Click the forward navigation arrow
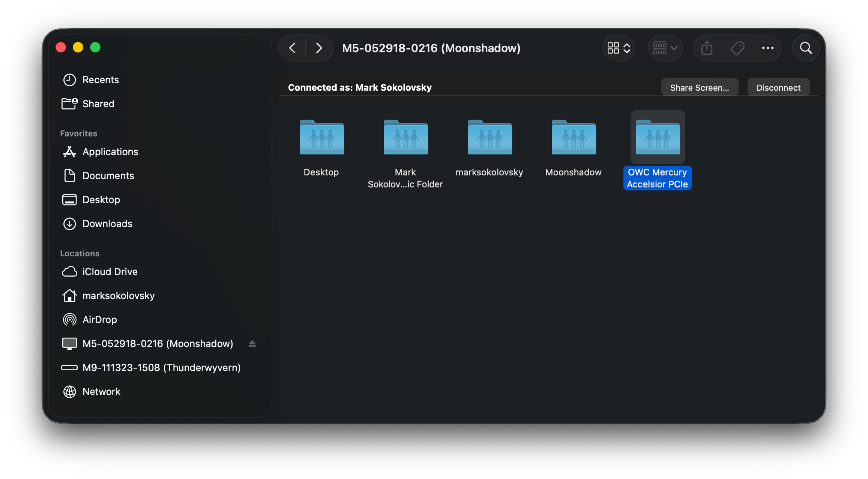Image resolution: width=868 pixels, height=479 pixels. 319,48
